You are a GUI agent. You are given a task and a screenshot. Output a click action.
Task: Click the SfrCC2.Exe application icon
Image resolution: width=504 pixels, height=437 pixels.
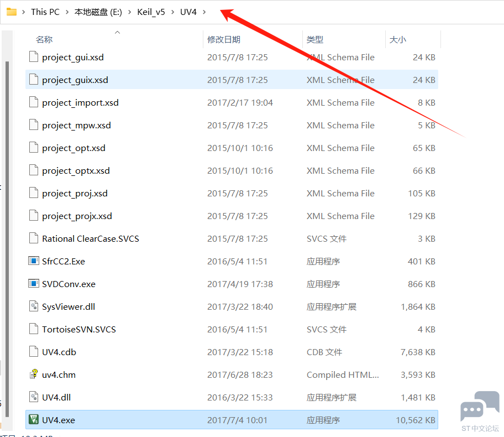click(33, 261)
